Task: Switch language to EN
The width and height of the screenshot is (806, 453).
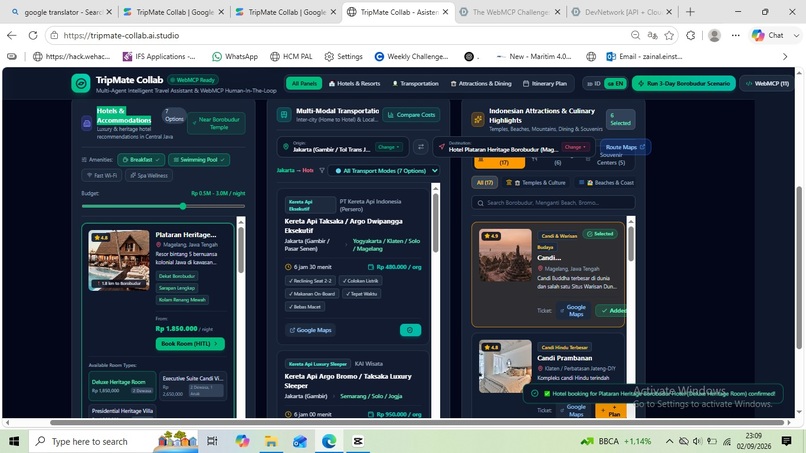Action: (615, 83)
